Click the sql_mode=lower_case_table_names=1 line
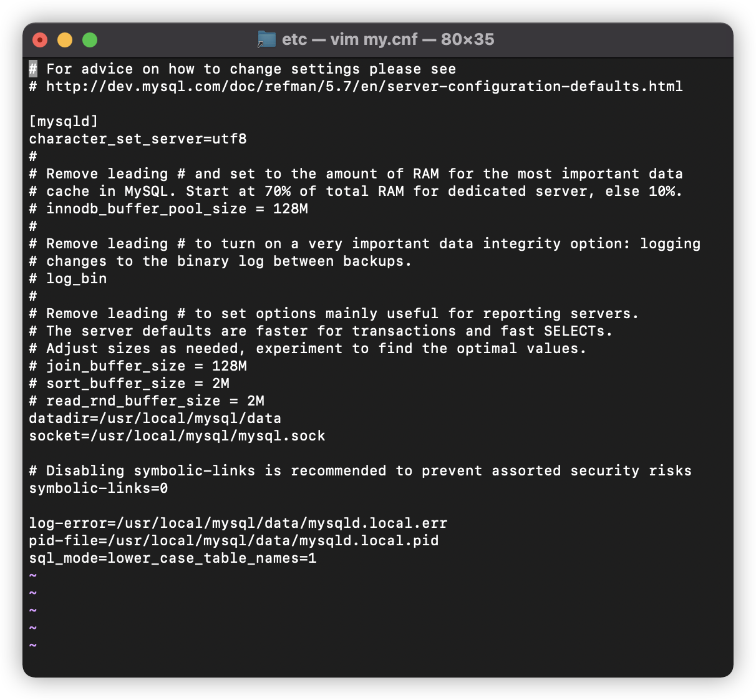The image size is (756, 700). pyautogui.click(x=173, y=558)
